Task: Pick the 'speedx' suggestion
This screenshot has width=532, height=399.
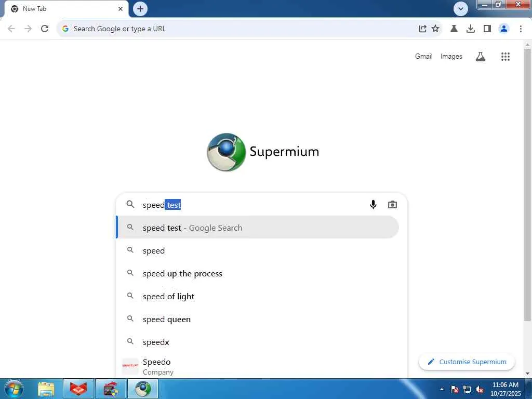Action: point(258,342)
